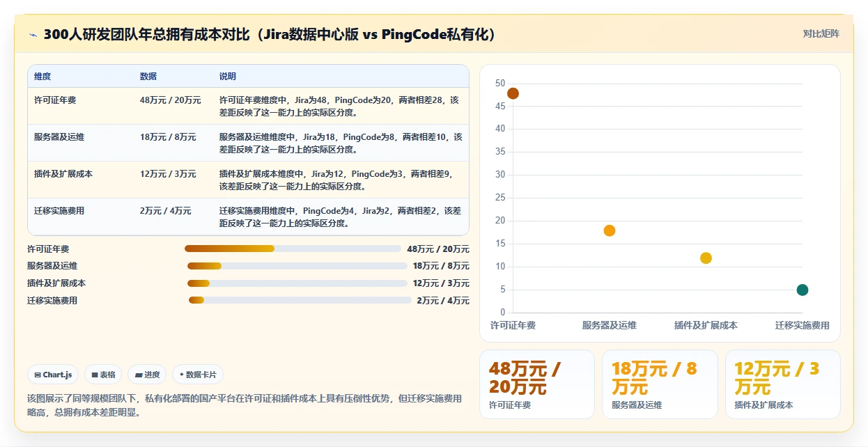The image size is (868, 447).
Task: Click x-axis label 服务器及运维
Action: (x=610, y=325)
